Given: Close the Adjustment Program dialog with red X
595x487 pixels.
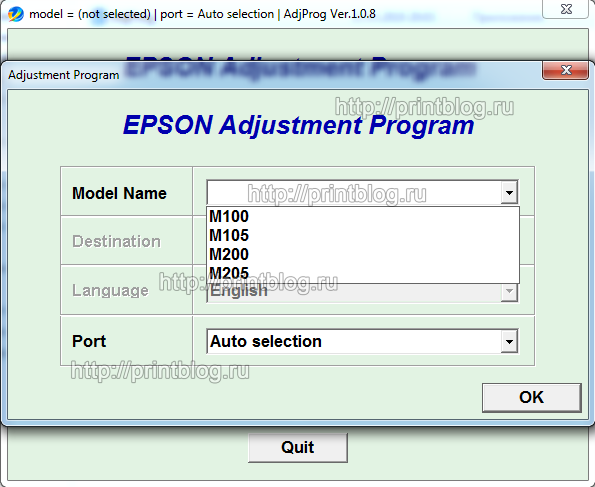Looking at the screenshot, I should (566, 70).
